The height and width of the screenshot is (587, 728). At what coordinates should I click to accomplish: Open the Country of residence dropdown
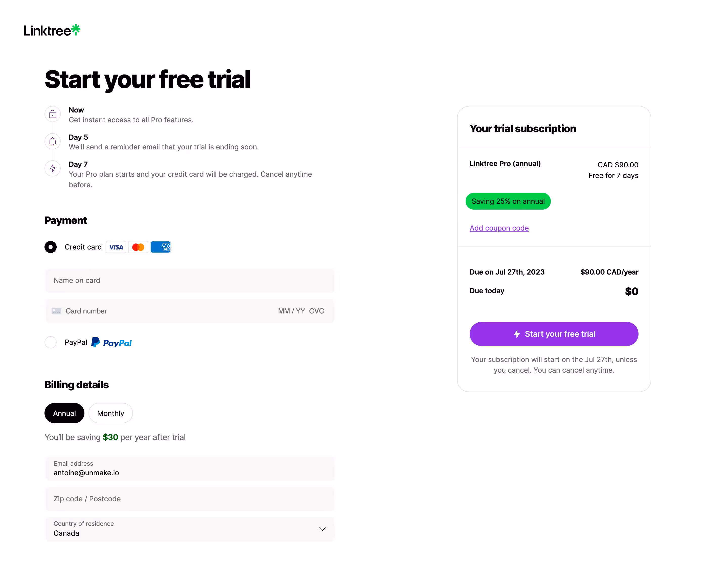(x=190, y=529)
